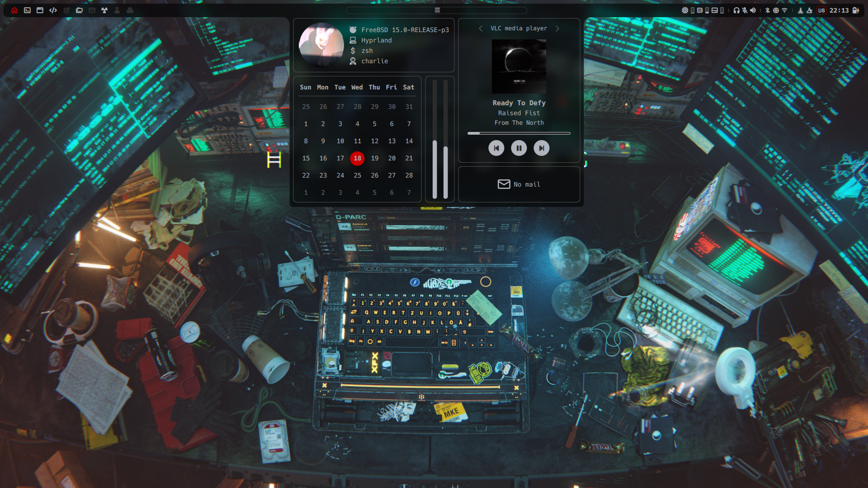Open the mail envelope in the taskbar

(92, 10)
